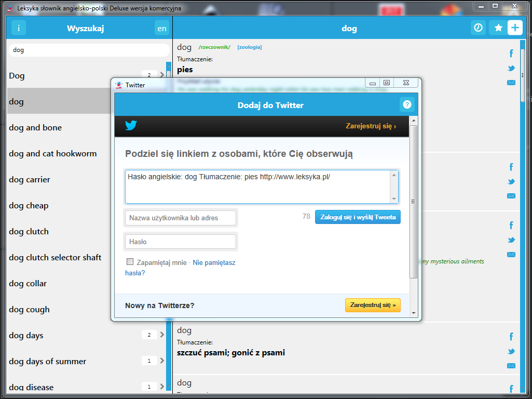The image size is (532, 399).
Task: Select 'dog and cat hookworm' entry
Action: tap(52, 153)
